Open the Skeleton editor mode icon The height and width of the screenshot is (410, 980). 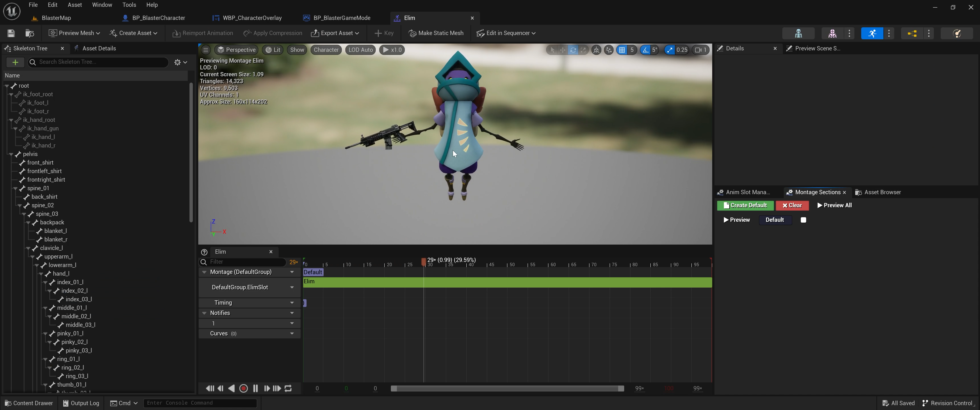798,34
